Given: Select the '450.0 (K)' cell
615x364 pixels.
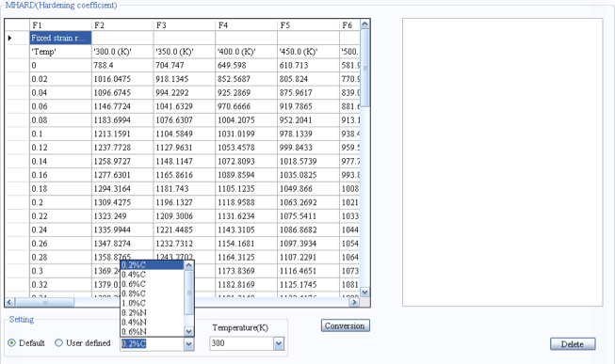Looking at the screenshot, I should (308, 52).
